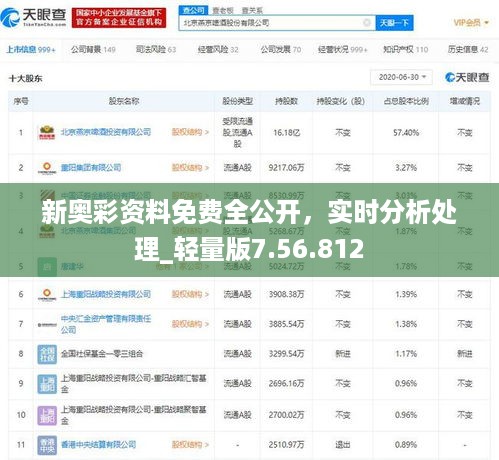Screen dimensions: 499x460
Task: Click the 3885.54万 holding value
Action: (286, 324)
